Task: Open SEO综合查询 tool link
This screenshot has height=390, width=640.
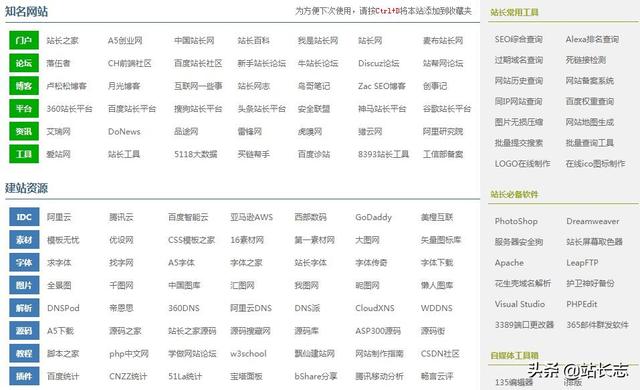Action: [x=518, y=39]
